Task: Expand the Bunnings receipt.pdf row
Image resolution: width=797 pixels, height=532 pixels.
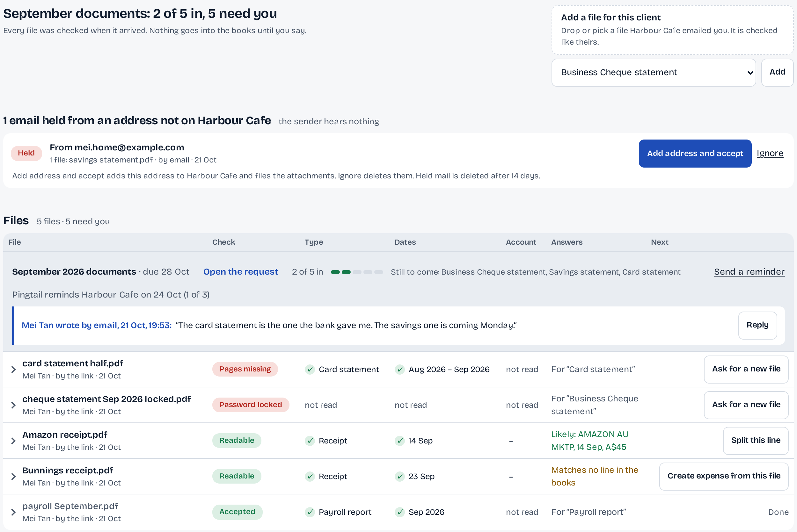Action: 13,476
